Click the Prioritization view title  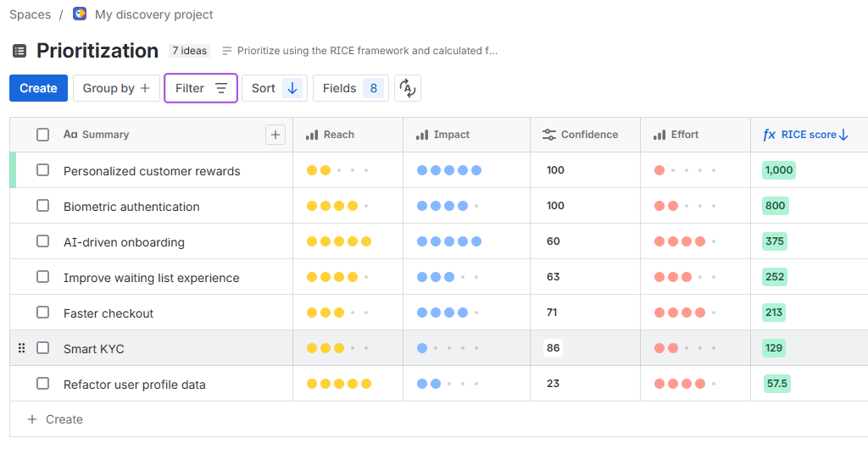tap(97, 51)
